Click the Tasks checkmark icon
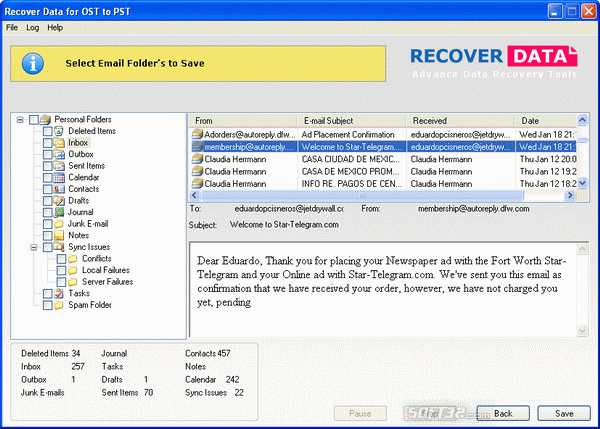Image resolution: width=600 pixels, height=429 pixels. (59, 294)
